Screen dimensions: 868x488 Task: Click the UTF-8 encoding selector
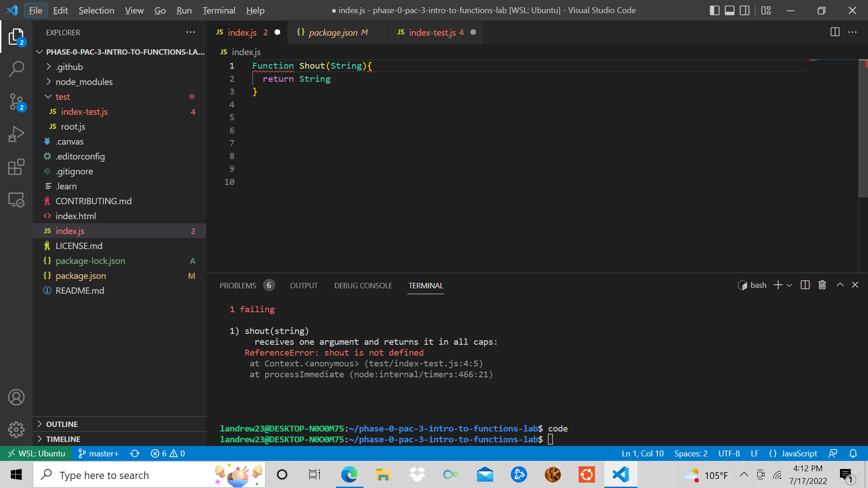(x=729, y=453)
